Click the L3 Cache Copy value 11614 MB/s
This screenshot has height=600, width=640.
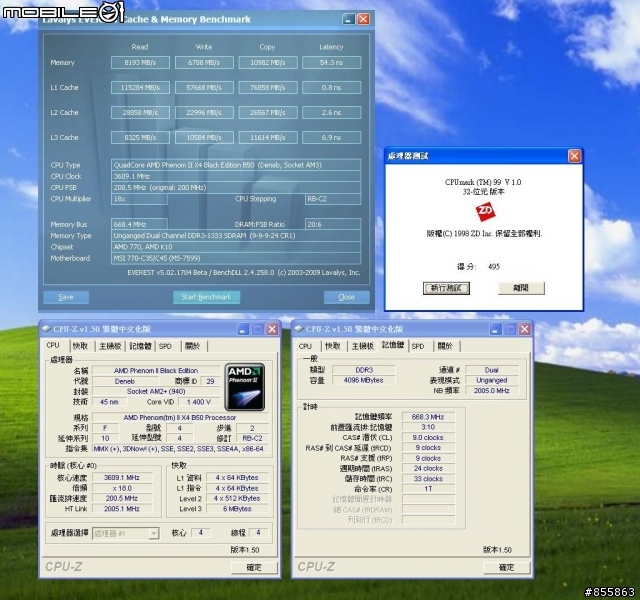(268, 138)
